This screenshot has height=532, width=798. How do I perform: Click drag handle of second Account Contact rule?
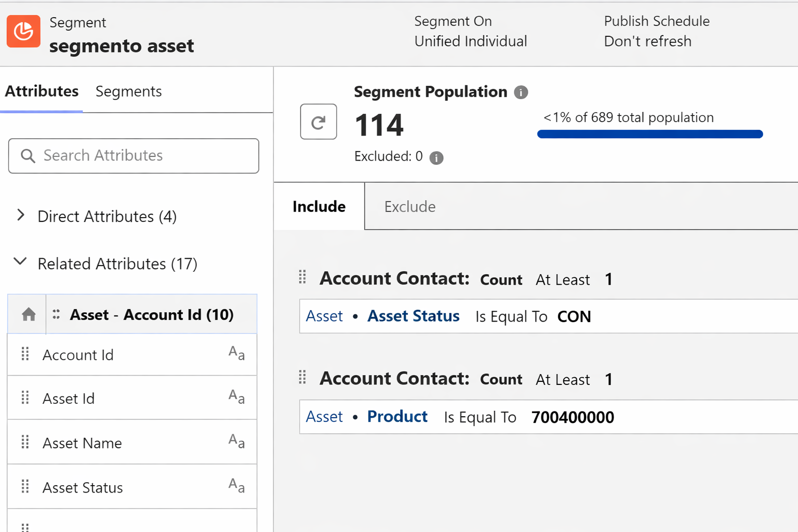(302, 377)
